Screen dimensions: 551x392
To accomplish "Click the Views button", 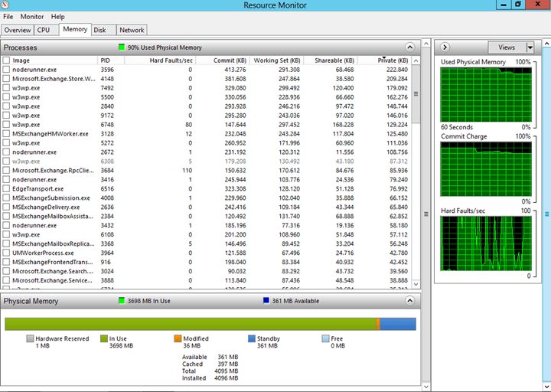I will pos(507,47).
